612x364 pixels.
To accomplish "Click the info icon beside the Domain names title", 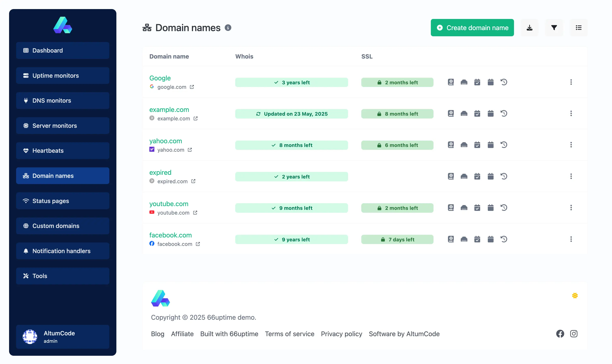I will pyautogui.click(x=228, y=28).
